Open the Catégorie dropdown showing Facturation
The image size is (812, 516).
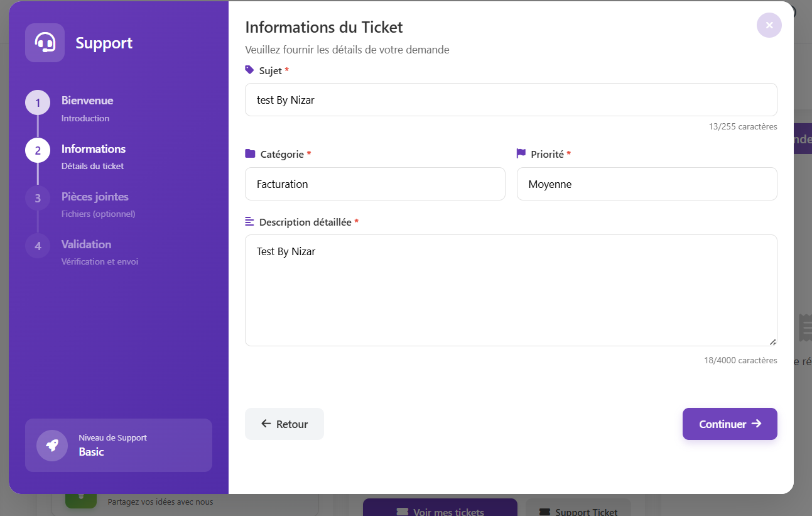click(375, 184)
